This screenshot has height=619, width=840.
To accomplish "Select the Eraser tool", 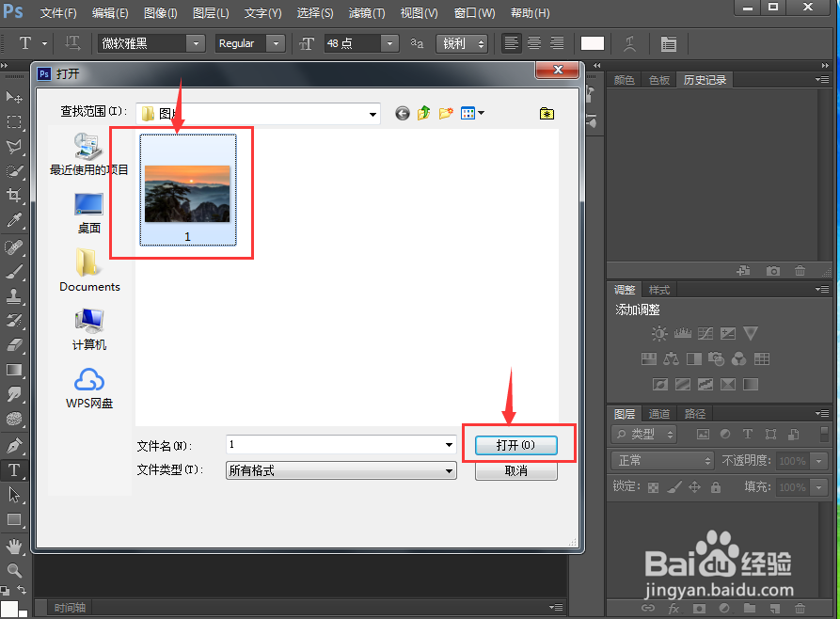I will (14, 344).
